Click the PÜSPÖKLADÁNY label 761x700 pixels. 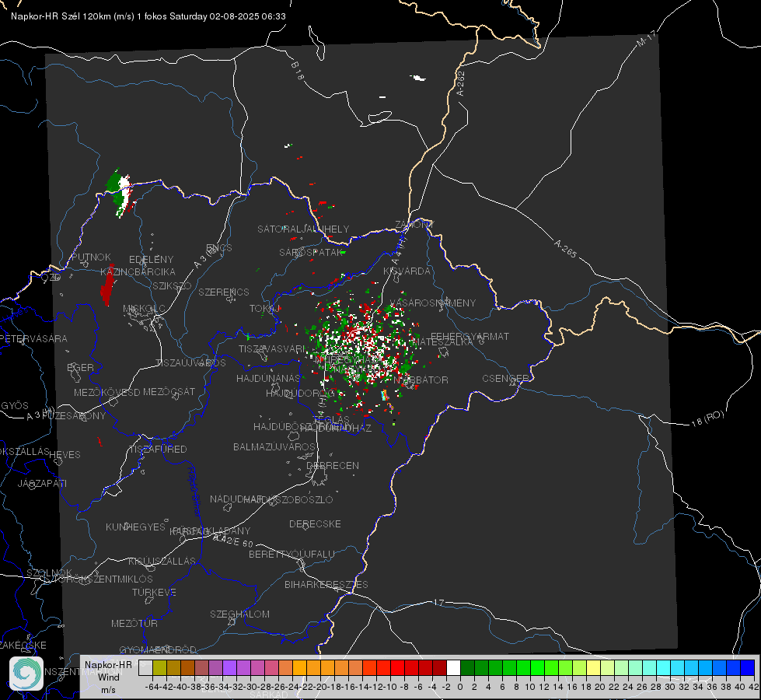pos(210,531)
